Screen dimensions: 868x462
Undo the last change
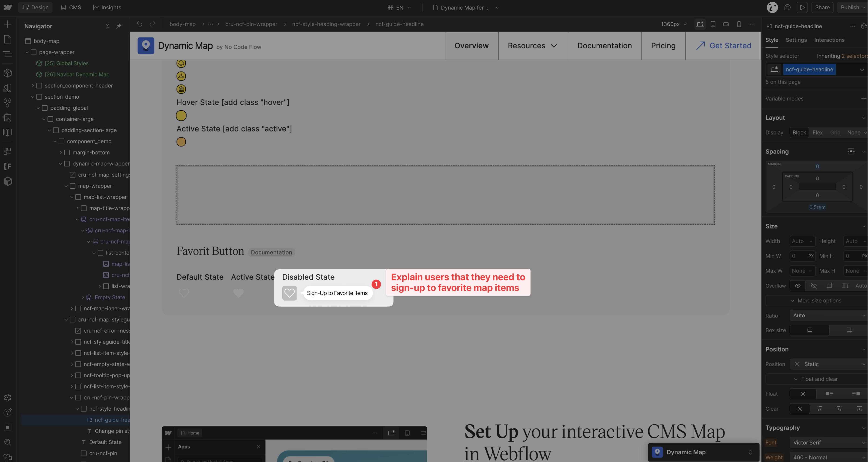[140, 24]
